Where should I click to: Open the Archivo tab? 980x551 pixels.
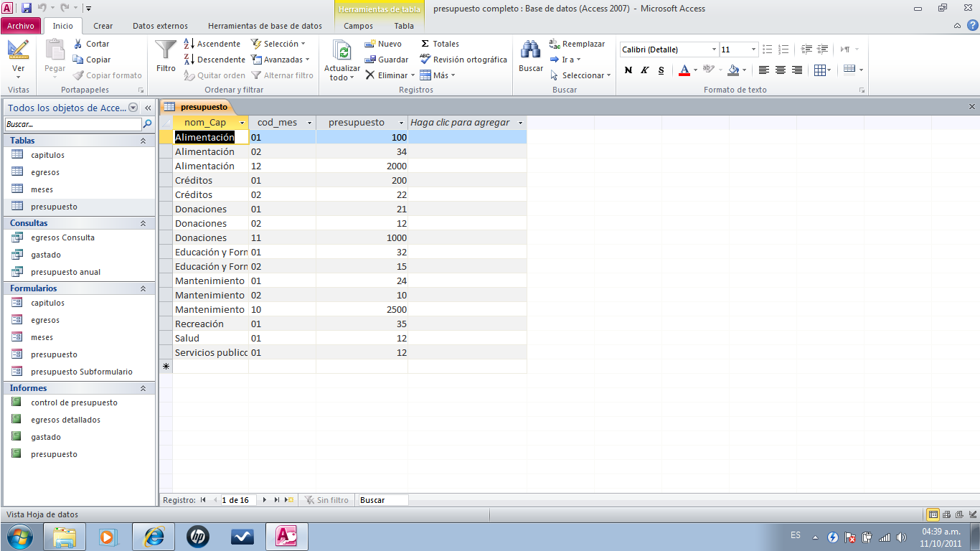coord(21,26)
